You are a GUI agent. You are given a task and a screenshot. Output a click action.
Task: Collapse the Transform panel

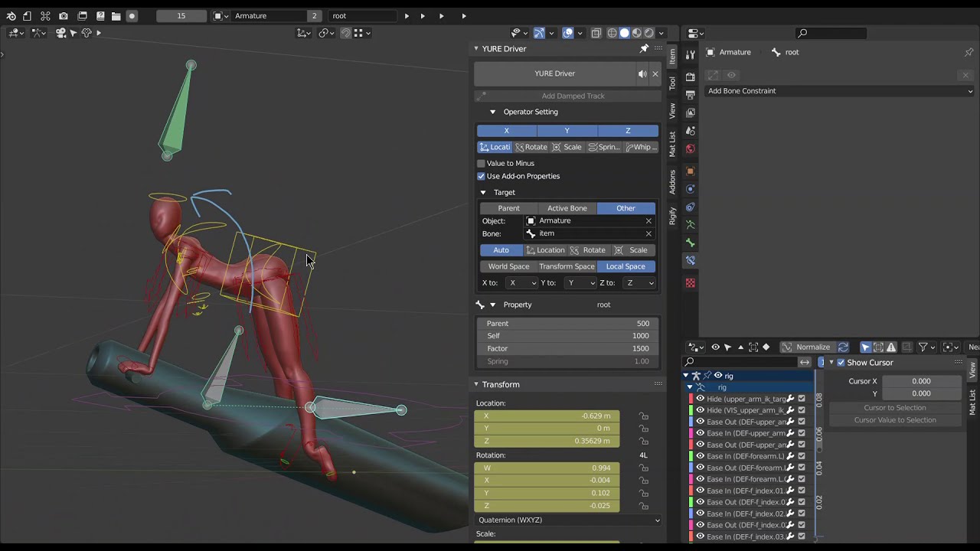pyautogui.click(x=476, y=384)
